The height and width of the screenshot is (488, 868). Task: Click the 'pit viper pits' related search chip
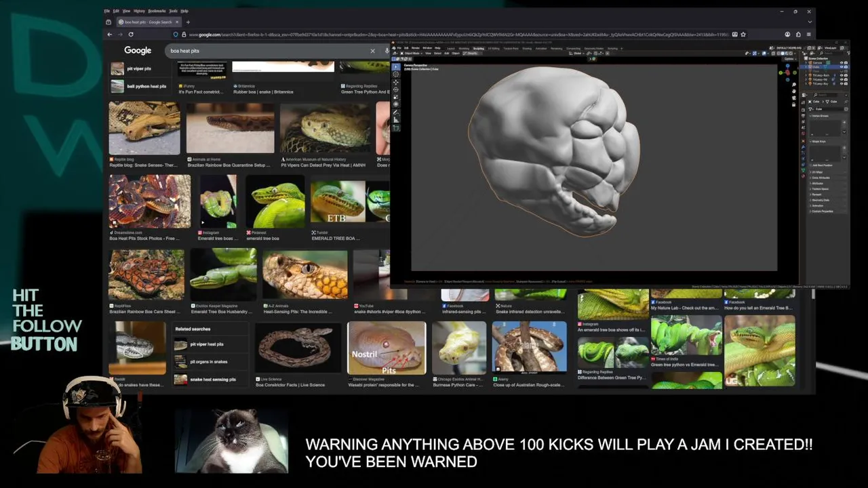point(139,68)
